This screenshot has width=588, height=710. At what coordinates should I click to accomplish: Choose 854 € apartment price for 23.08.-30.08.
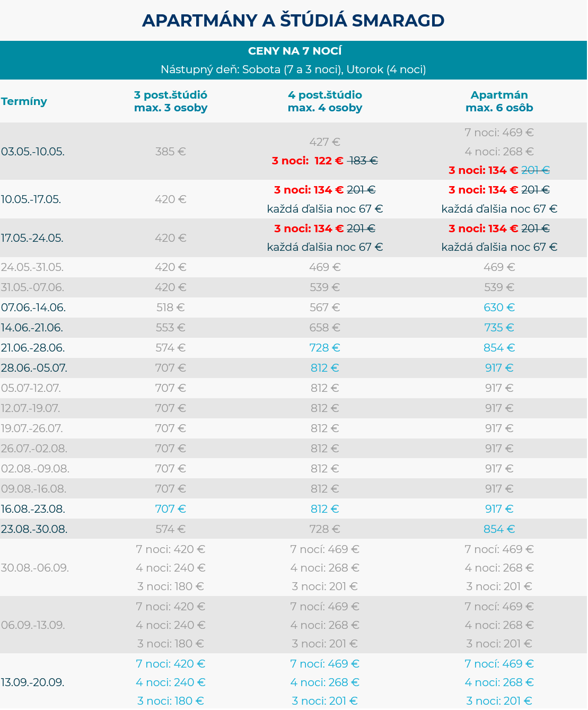click(x=499, y=529)
